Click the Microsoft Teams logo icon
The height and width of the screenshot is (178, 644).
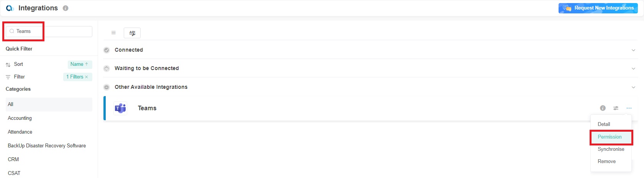coord(120,108)
